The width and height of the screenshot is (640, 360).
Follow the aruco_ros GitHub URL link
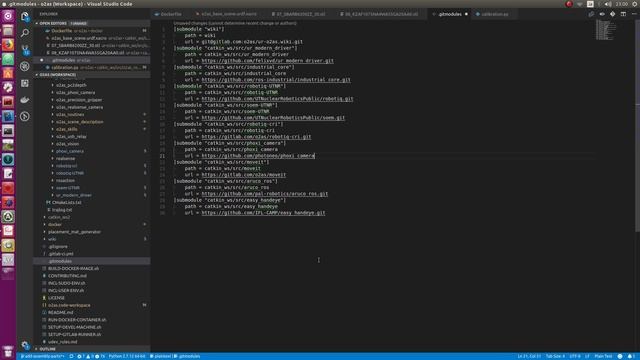264,194
